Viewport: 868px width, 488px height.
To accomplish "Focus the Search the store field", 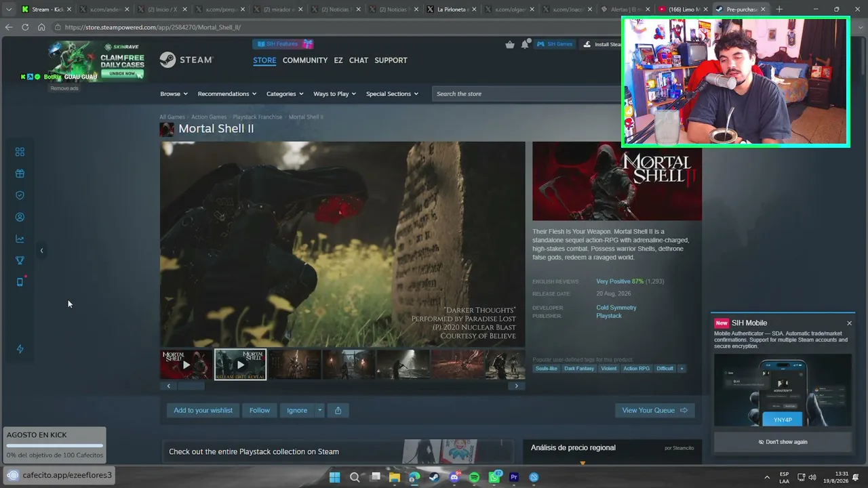I will (526, 94).
